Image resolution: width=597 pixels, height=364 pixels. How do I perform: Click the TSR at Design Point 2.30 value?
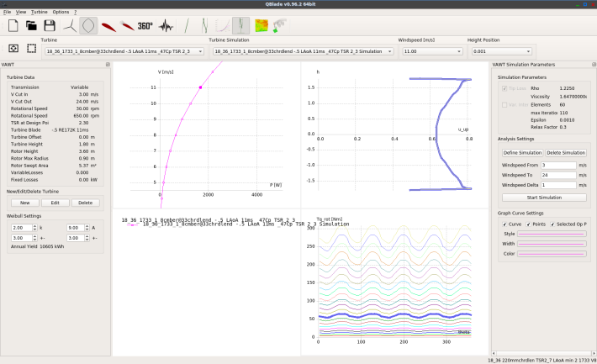84,123
